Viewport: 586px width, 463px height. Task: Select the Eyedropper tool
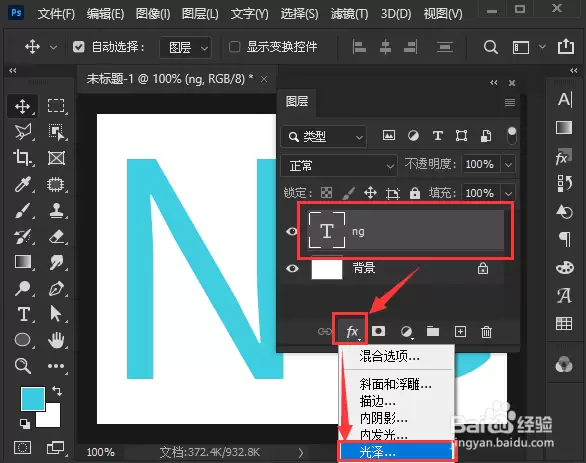(23, 185)
